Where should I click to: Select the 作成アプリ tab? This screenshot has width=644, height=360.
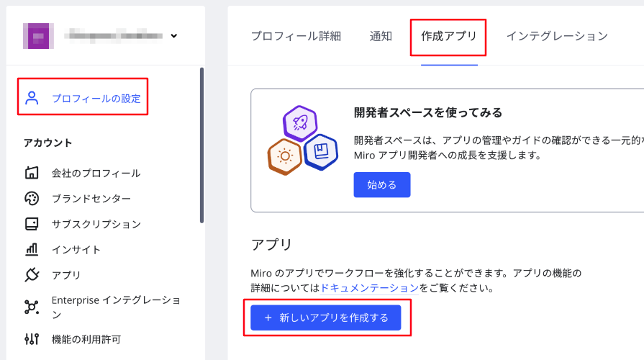pos(449,36)
